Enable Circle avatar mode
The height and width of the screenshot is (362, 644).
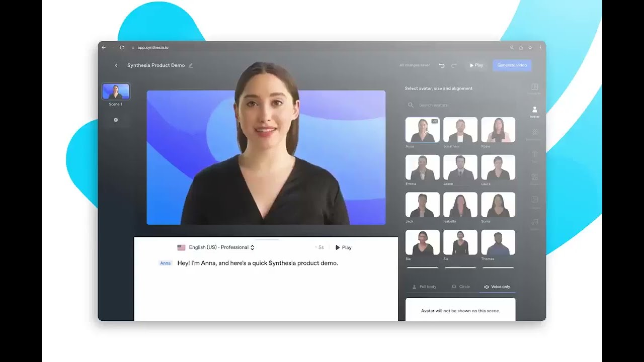coord(460,286)
